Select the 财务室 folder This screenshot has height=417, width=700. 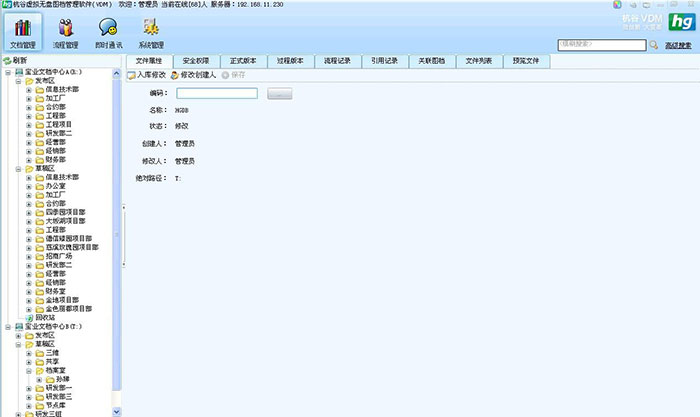(55, 291)
